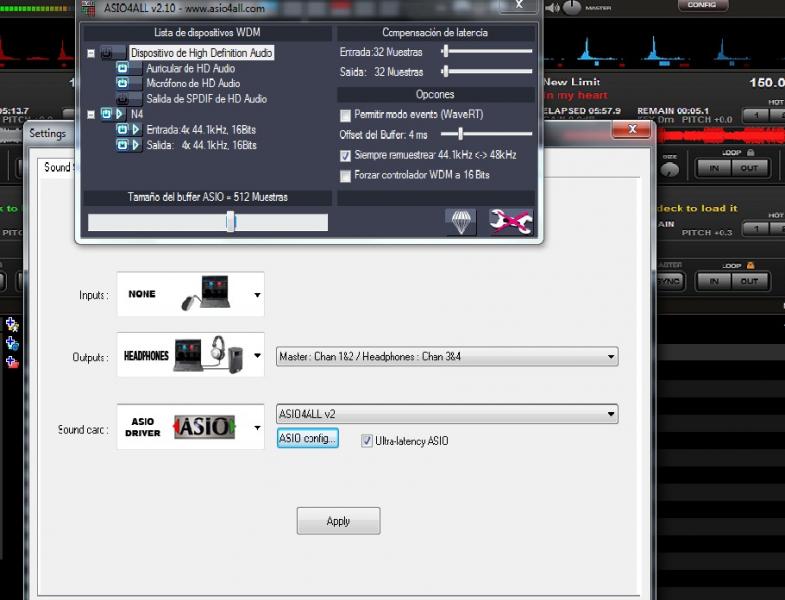Enable Permitir modo events (WaveRT) checkbox

click(x=345, y=116)
